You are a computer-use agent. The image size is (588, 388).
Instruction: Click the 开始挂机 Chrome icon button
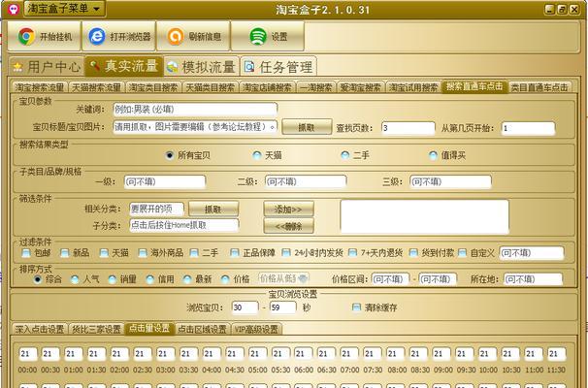point(45,36)
